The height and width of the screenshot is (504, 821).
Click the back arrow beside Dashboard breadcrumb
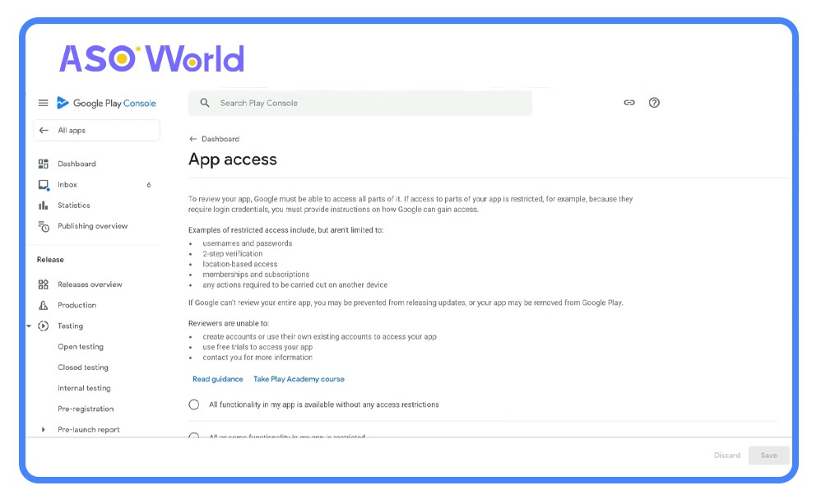(x=192, y=139)
